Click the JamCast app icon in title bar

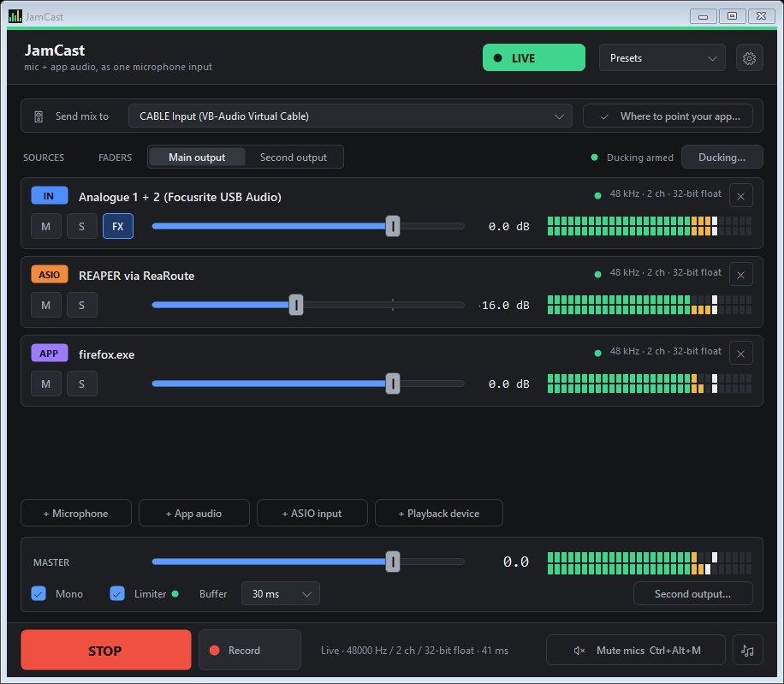point(15,16)
